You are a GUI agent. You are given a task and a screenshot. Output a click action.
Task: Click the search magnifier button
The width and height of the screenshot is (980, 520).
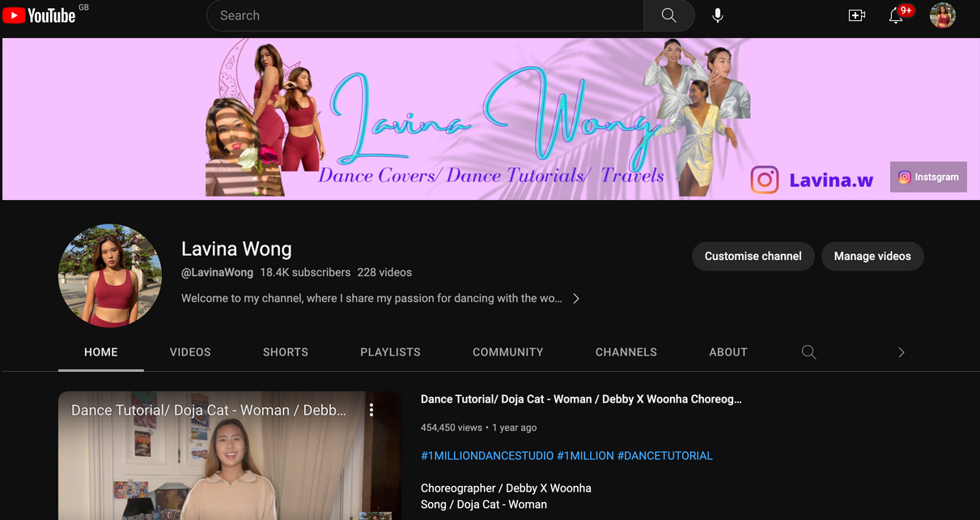(668, 15)
